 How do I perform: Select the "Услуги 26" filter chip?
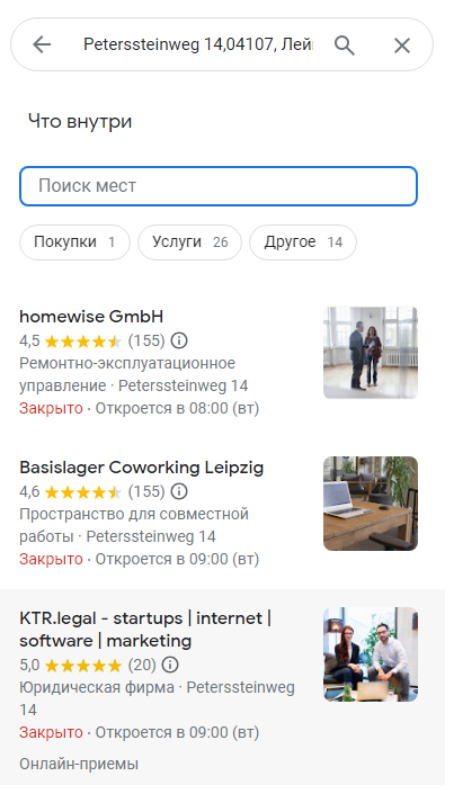190,242
